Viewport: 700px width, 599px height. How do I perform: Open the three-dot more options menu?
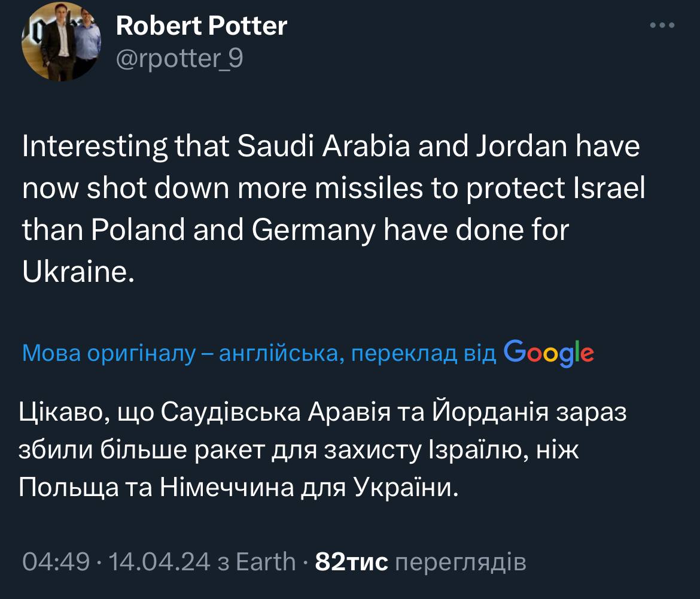(662, 26)
